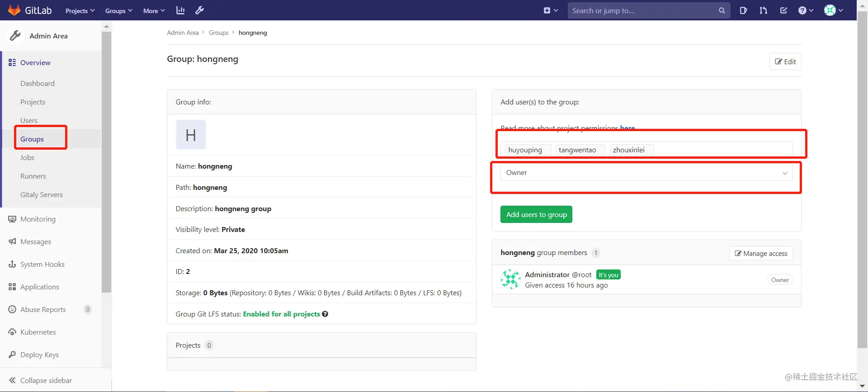Click 'Enabled for all projects' LFS status
This screenshot has width=868, height=392.
tap(281, 314)
